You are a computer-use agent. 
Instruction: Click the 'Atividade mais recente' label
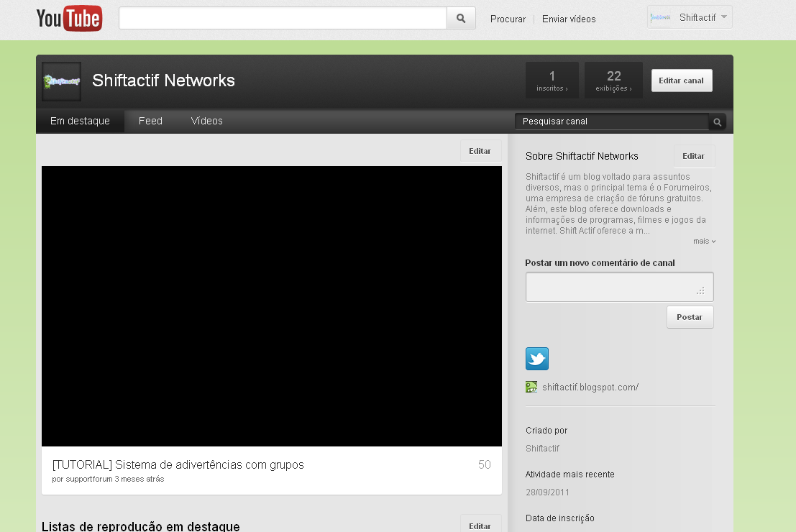click(570, 474)
